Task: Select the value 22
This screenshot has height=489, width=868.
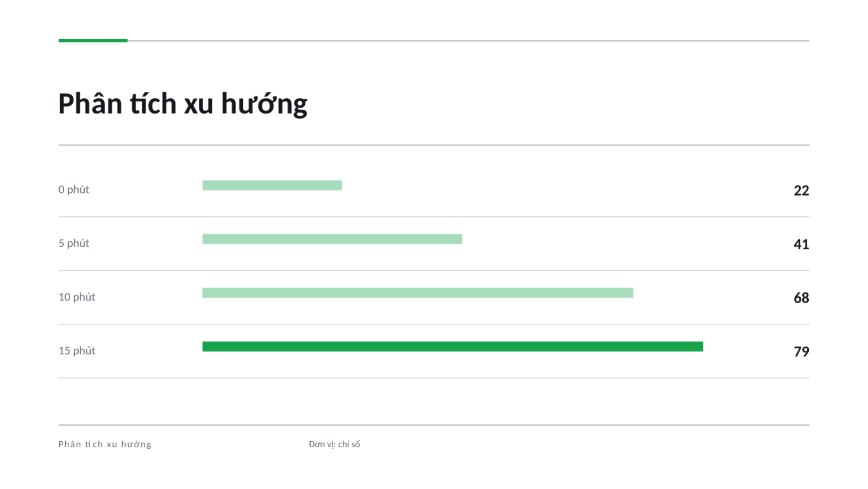Action: 801,191
